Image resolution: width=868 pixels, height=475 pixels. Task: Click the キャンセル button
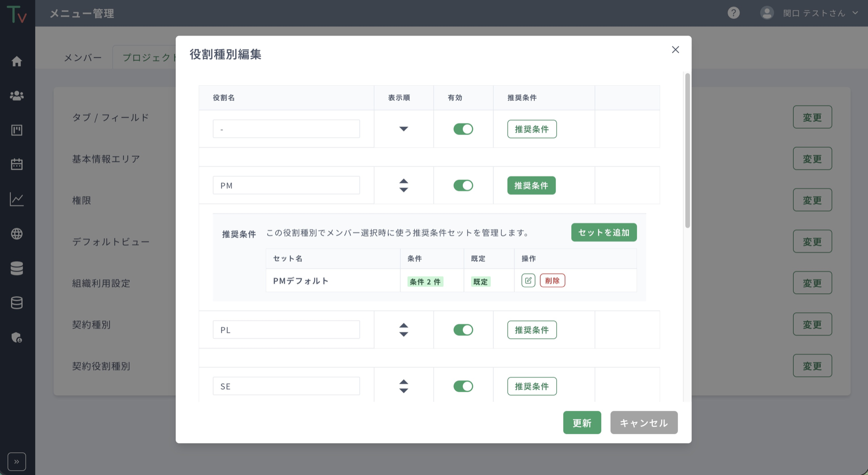point(644,422)
